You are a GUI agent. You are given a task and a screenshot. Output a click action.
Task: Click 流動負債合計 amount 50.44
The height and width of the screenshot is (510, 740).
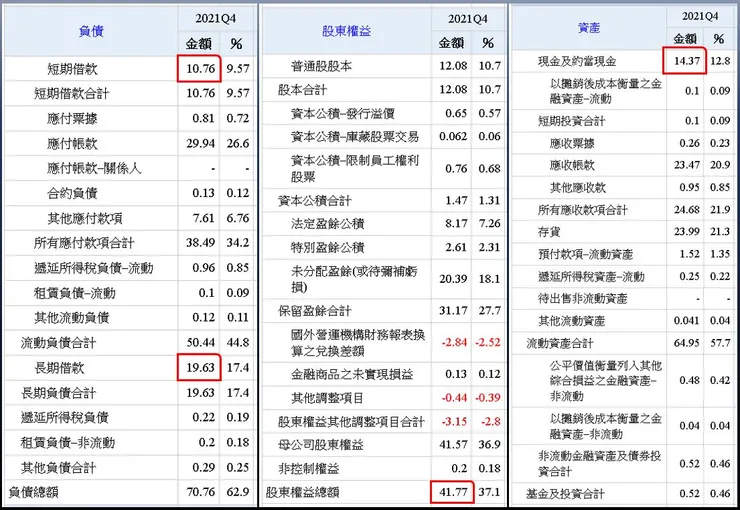click(201, 343)
